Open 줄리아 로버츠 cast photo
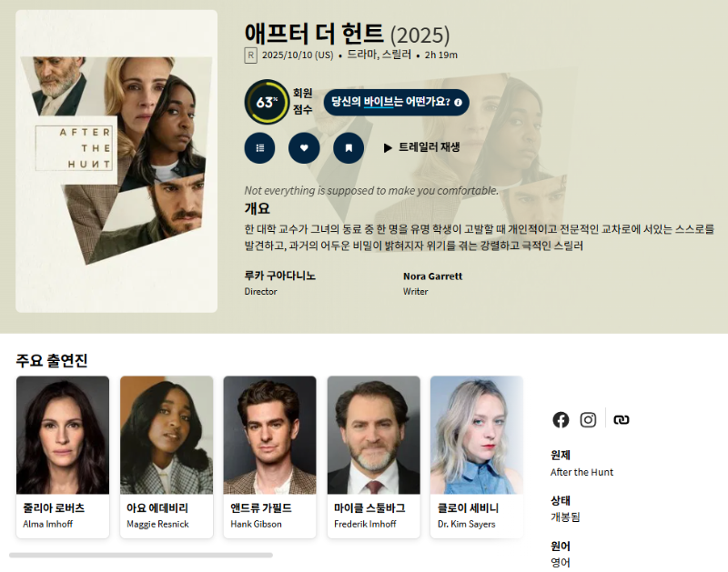 (63, 436)
